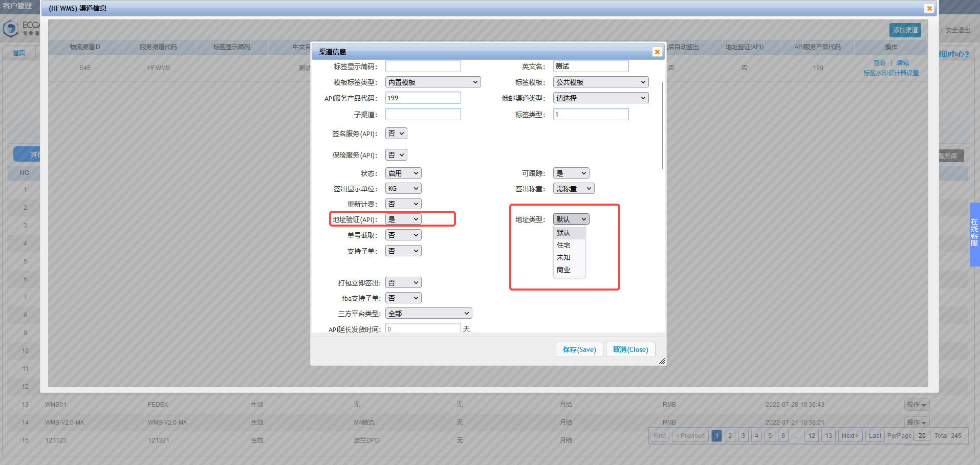
Task: Click the 取消(Close) button
Action: (x=630, y=349)
